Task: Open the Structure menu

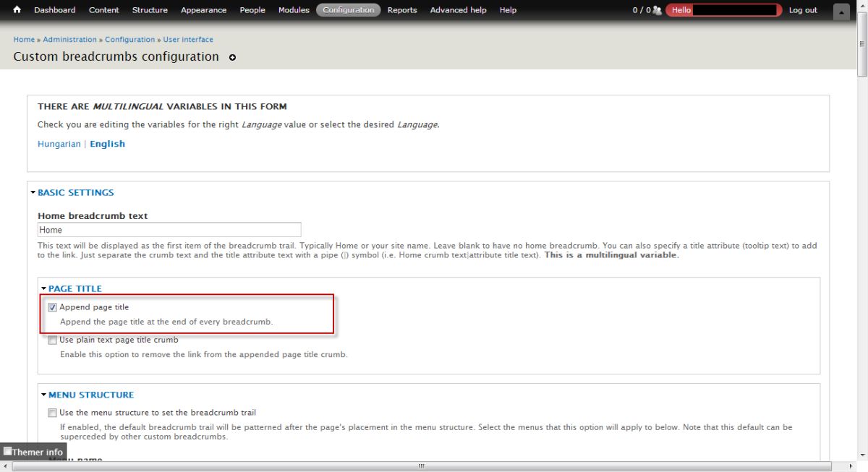Action: (x=150, y=10)
